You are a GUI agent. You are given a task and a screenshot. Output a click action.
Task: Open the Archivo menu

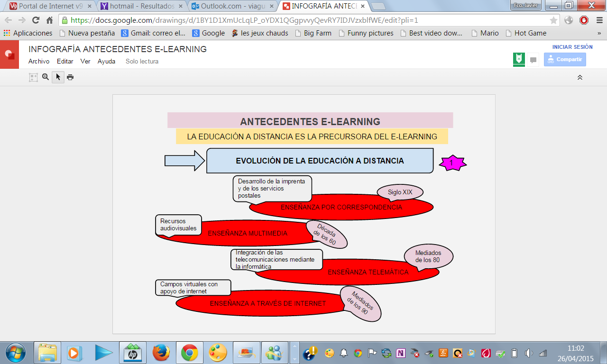(38, 61)
